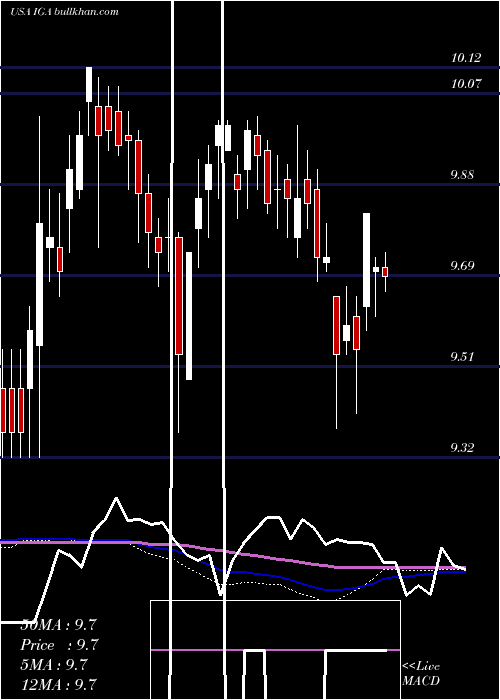
Task: Click the USA IGA bullkhan.com title text
Action: pos(64,12)
